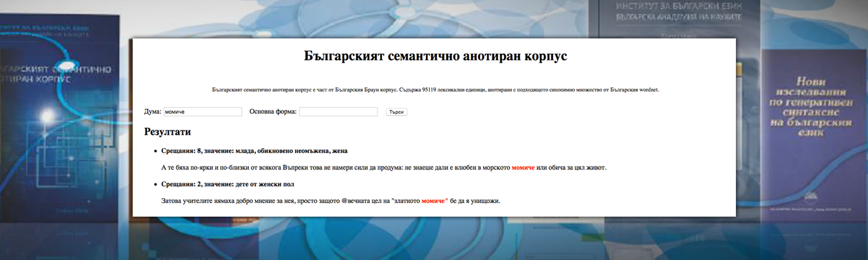
Task: Click the "Дума:" label
Action: pos(153,112)
